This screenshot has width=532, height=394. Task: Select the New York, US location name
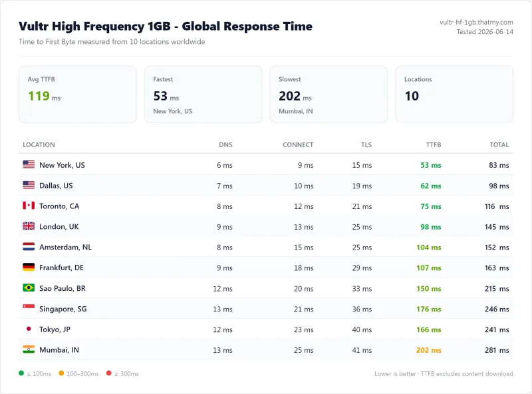pyautogui.click(x=62, y=166)
